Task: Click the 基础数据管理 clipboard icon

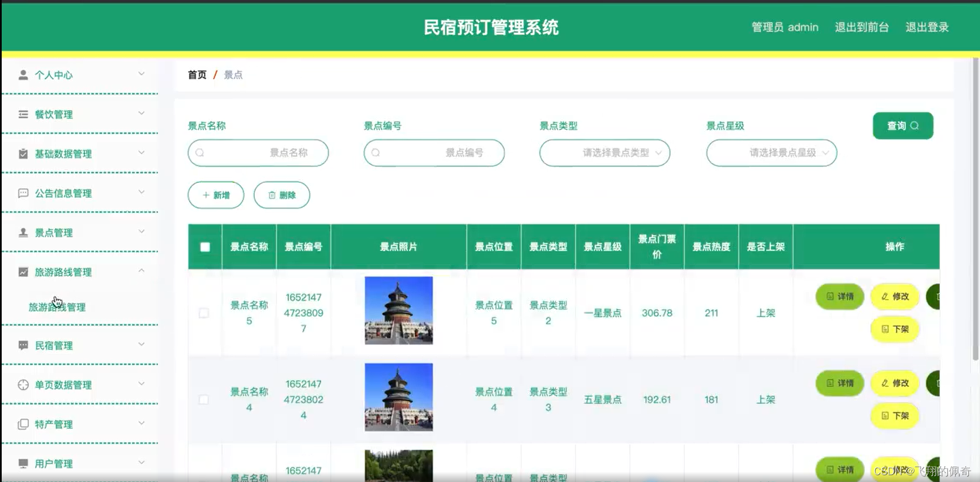Action: tap(23, 153)
